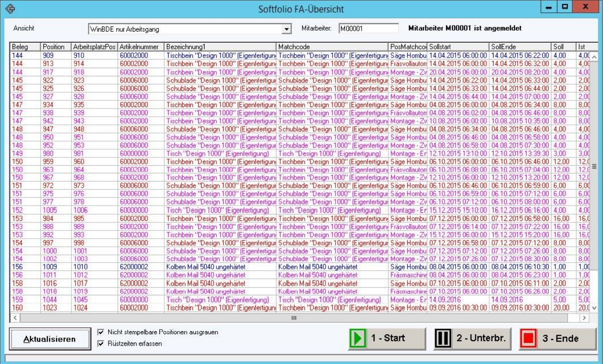
Task: Click the Sollstart column header
Action: pos(458,47)
